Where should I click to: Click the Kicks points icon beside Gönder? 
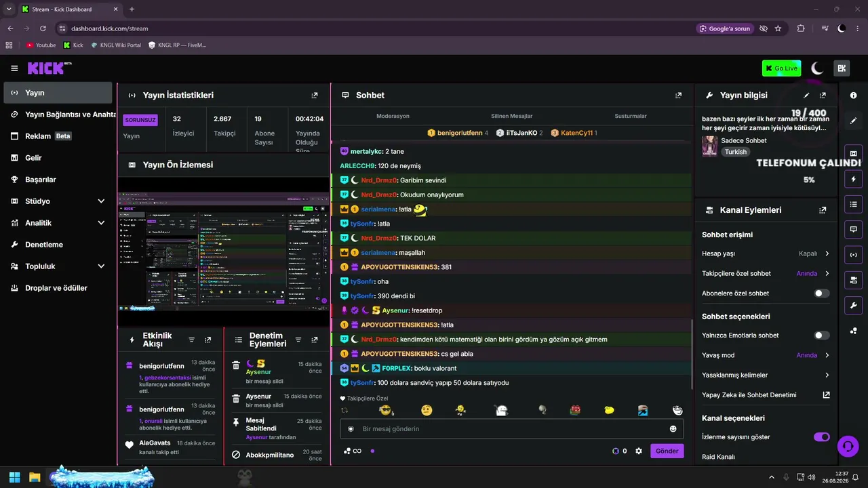[616, 451]
